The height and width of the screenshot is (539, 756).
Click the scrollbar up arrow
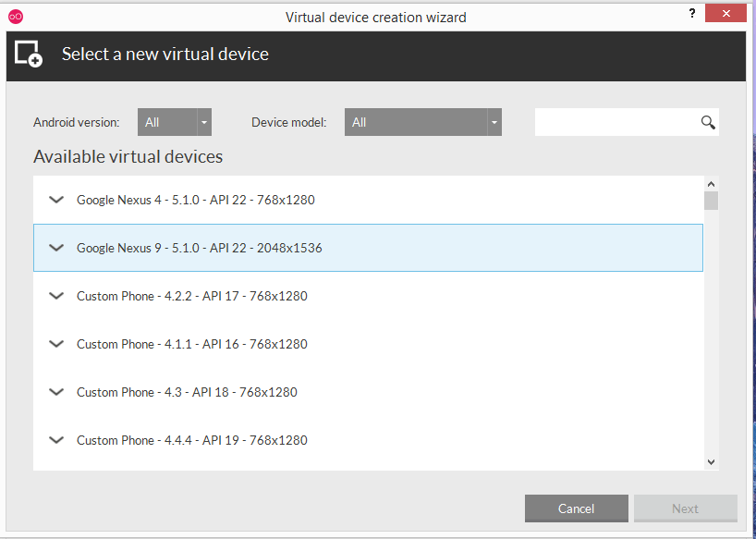(x=711, y=184)
